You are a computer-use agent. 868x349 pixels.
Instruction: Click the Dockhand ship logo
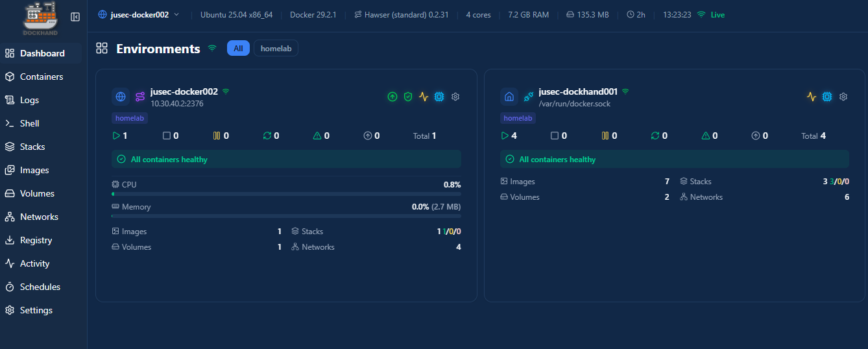(x=40, y=18)
